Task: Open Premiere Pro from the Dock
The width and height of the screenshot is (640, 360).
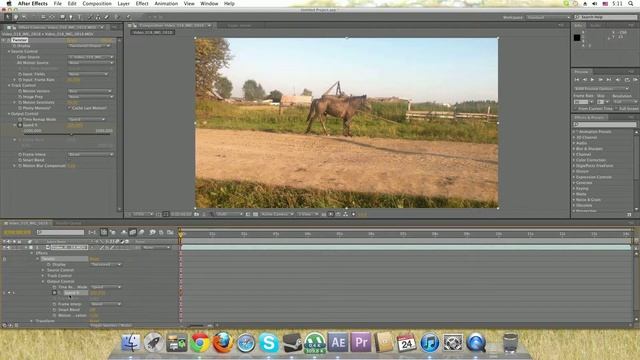Action: [x=361, y=342]
